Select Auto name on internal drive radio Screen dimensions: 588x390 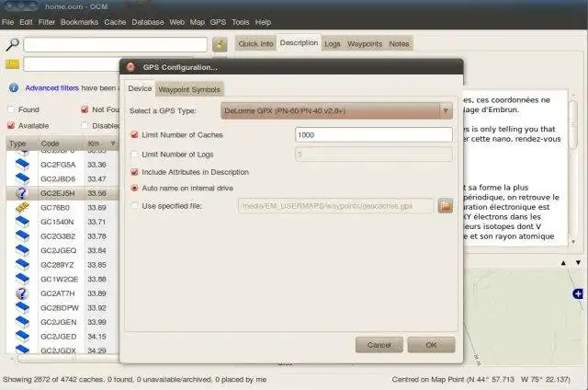(x=134, y=188)
